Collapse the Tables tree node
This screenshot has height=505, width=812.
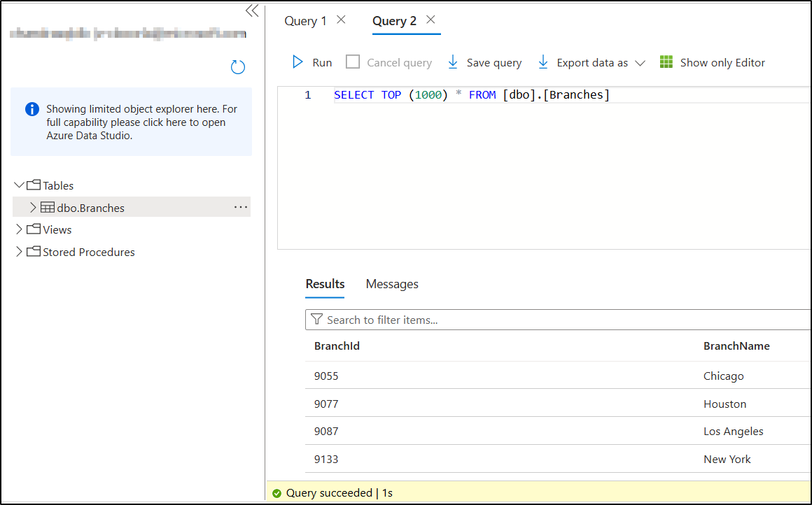coord(19,185)
